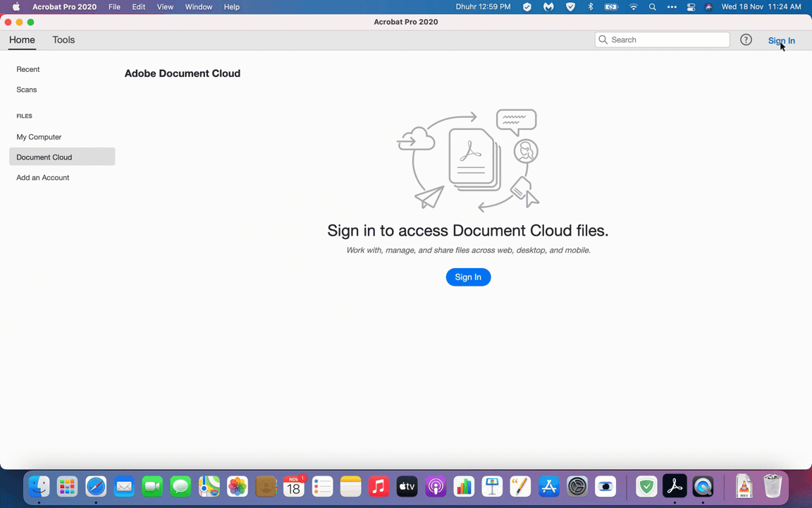The image size is (812, 508).
Task: Open Notes from the Dock
Action: click(x=350, y=487)
